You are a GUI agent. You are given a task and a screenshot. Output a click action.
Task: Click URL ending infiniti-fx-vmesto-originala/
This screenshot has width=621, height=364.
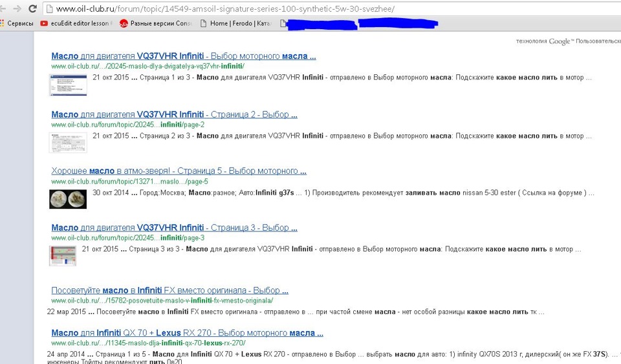162,301
